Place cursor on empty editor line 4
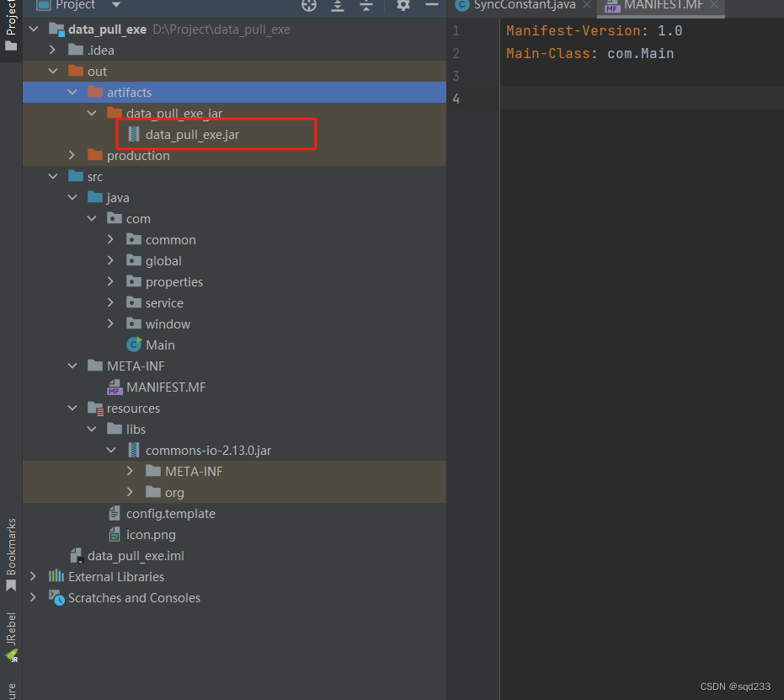Viewport: 784px width, 700px height. tap(642, 99)
